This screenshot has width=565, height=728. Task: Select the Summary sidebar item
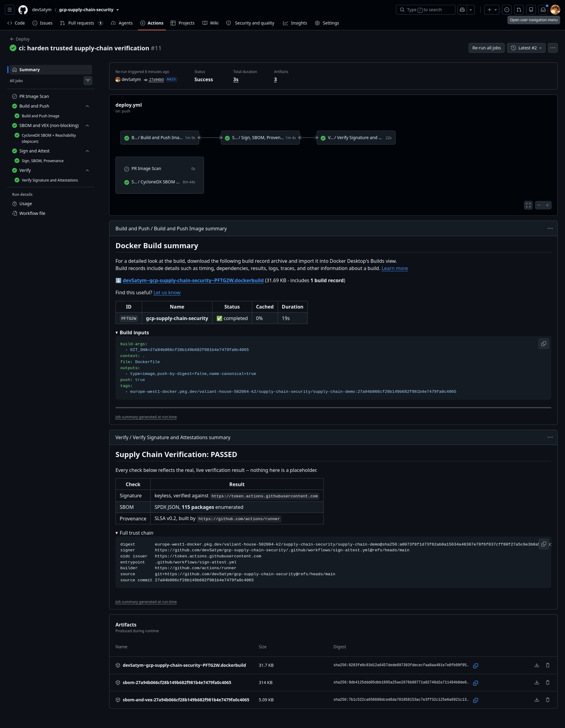tap(51, 70)
